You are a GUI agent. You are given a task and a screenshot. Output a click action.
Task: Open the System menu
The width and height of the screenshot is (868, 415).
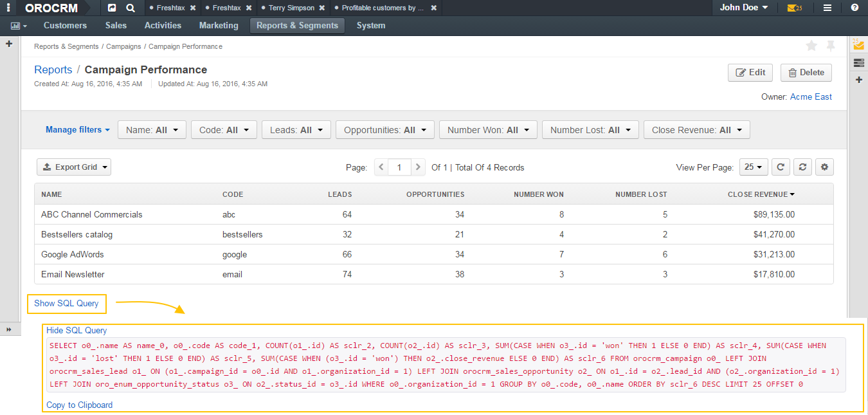pos(371,26)
